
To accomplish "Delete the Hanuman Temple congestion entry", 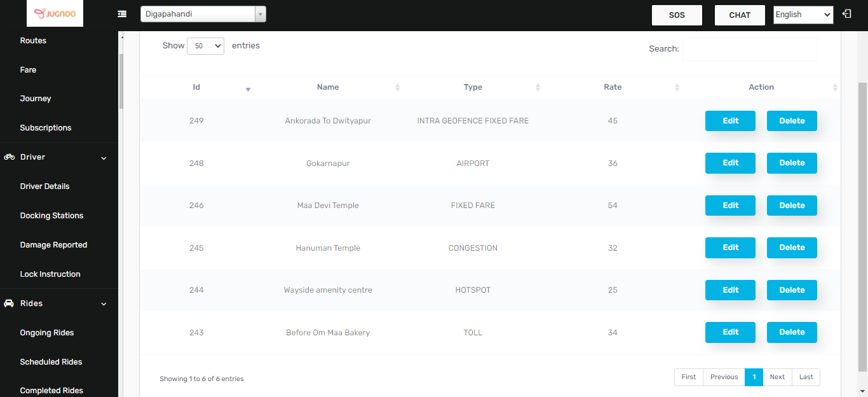I will pos(791,247).
